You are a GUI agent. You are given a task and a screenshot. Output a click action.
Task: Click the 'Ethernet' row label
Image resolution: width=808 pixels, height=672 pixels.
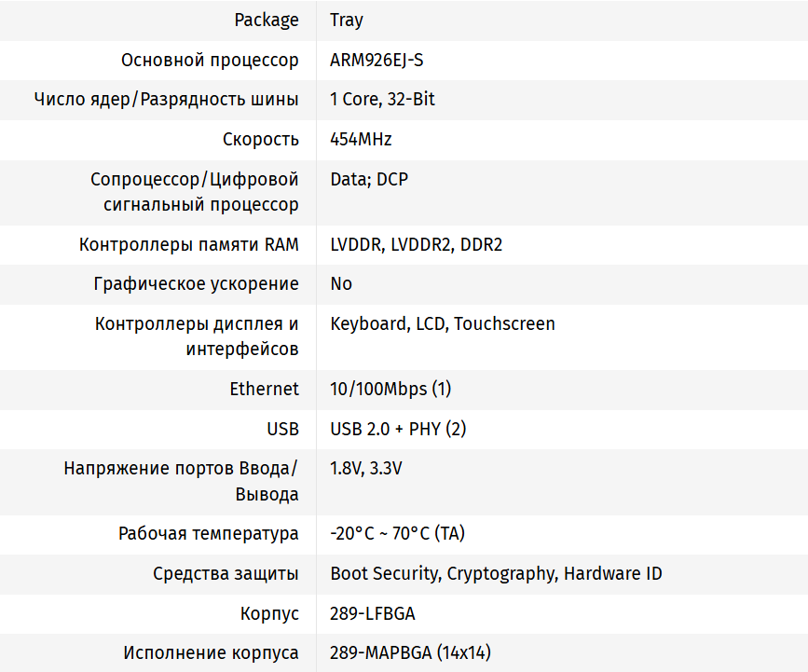pyautogui.click(x=264, y=389)
